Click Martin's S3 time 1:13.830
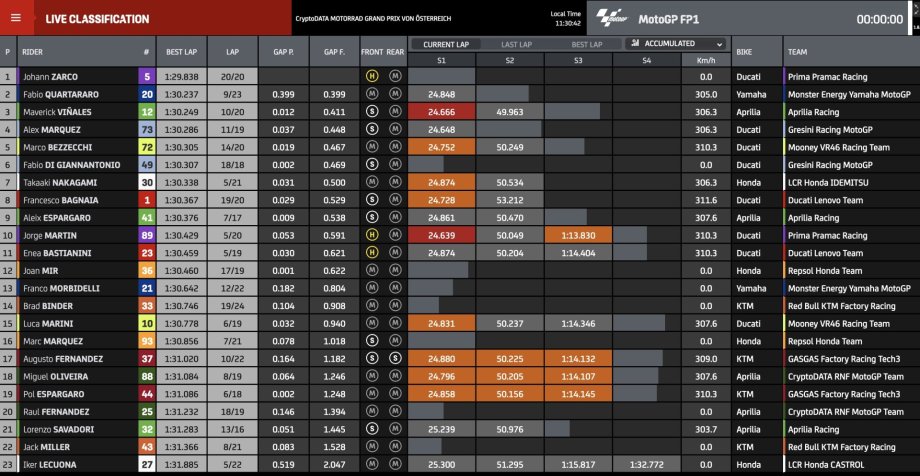The width and height of the screenshot is (920, 476). pyautogui.click(x=578, y=235)
